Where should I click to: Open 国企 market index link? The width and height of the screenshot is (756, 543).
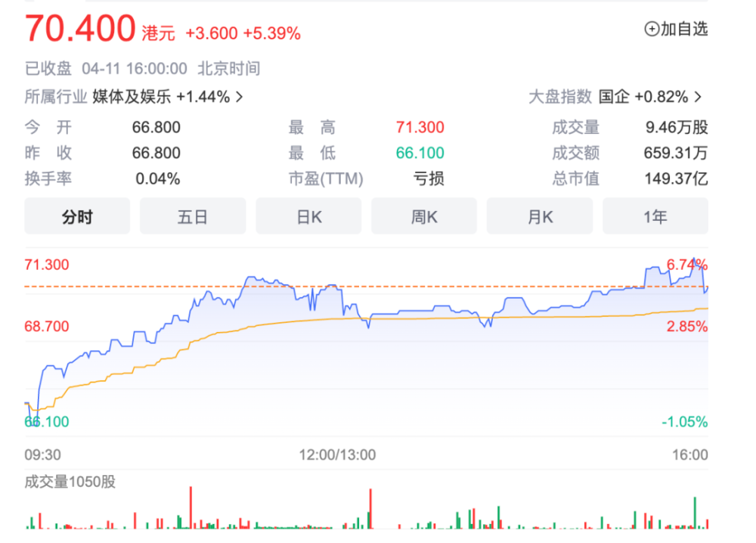pyautogui.click(x=614, y=97)
